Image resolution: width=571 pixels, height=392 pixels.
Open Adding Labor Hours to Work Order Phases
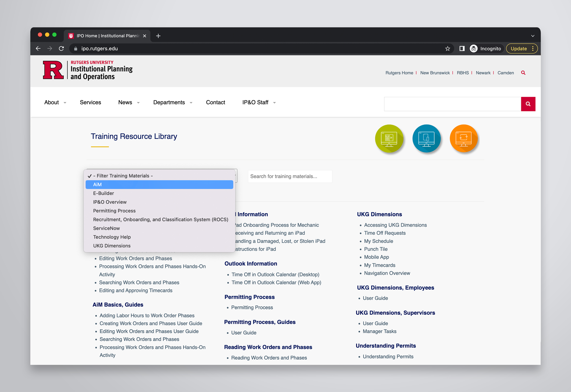(147, 316)
